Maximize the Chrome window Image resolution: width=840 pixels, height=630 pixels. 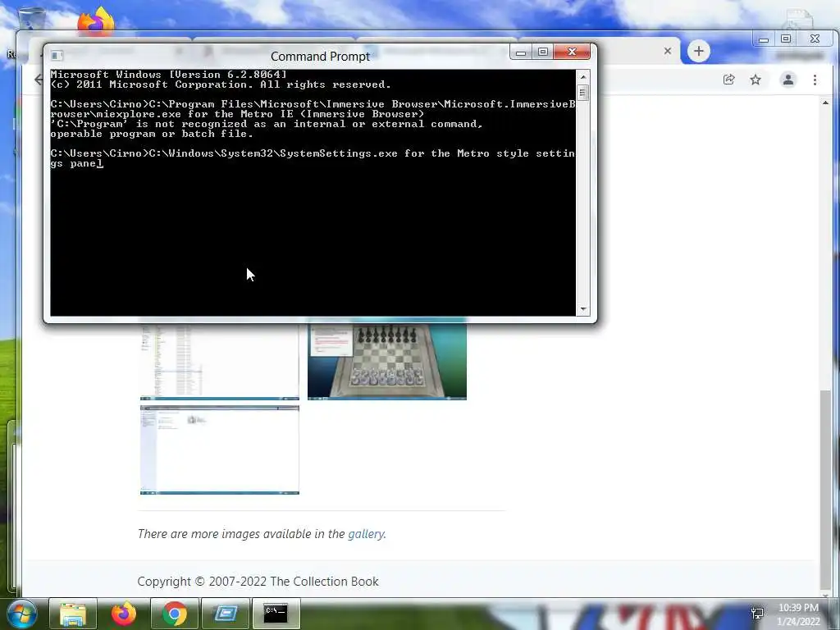pyautogui.click(x=786, y=39)
